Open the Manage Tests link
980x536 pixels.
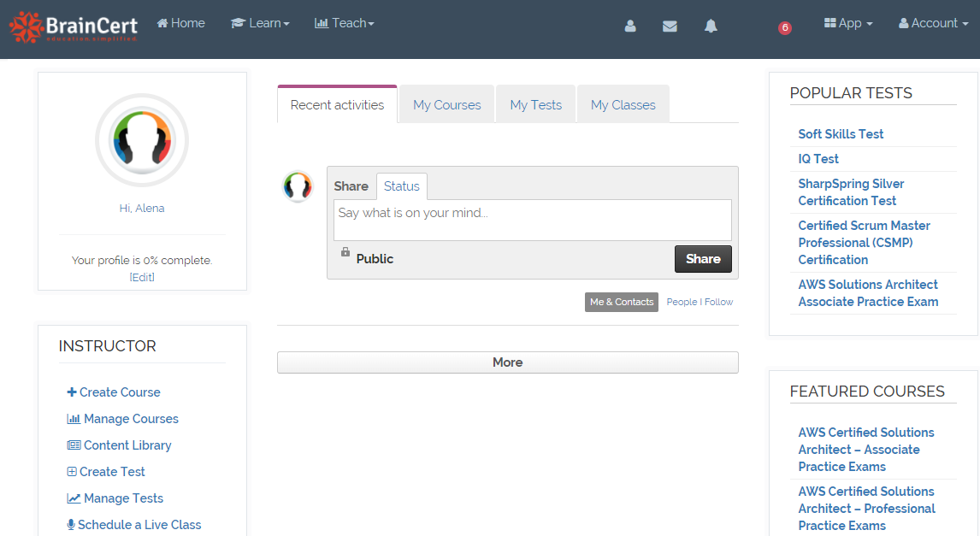(115, 498)
